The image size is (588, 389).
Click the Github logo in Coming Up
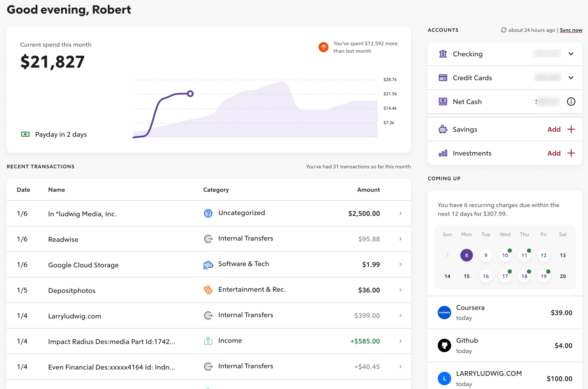444,345
